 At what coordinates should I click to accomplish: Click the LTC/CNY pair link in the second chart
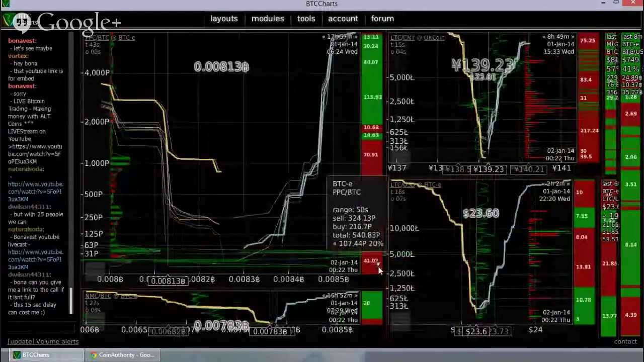(403, 38)
